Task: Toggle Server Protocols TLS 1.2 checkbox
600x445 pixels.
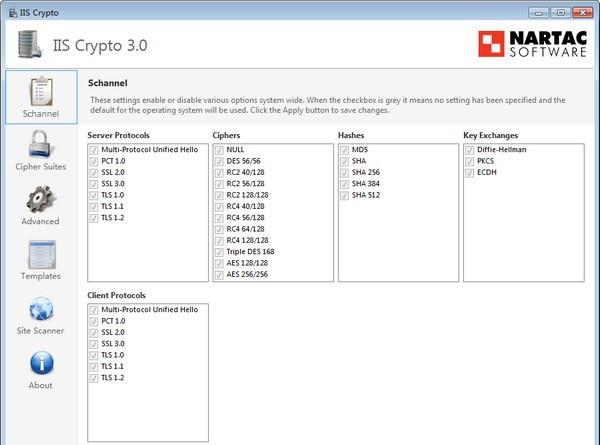Action: [x=93, y=218]
